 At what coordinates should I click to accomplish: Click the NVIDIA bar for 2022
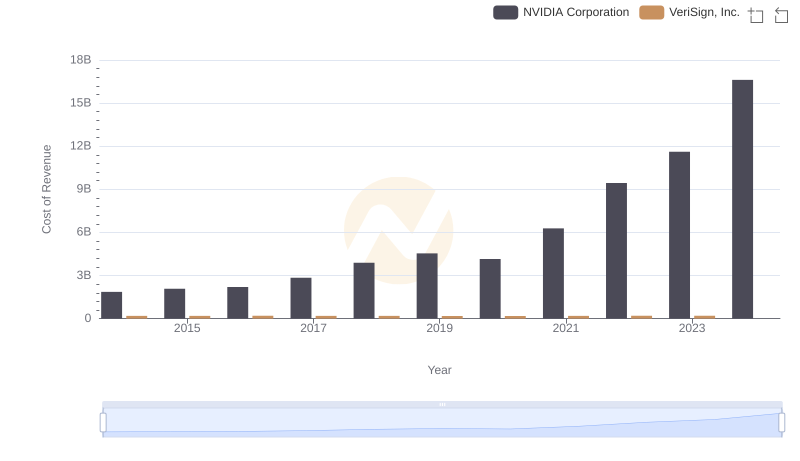point(616,251)
